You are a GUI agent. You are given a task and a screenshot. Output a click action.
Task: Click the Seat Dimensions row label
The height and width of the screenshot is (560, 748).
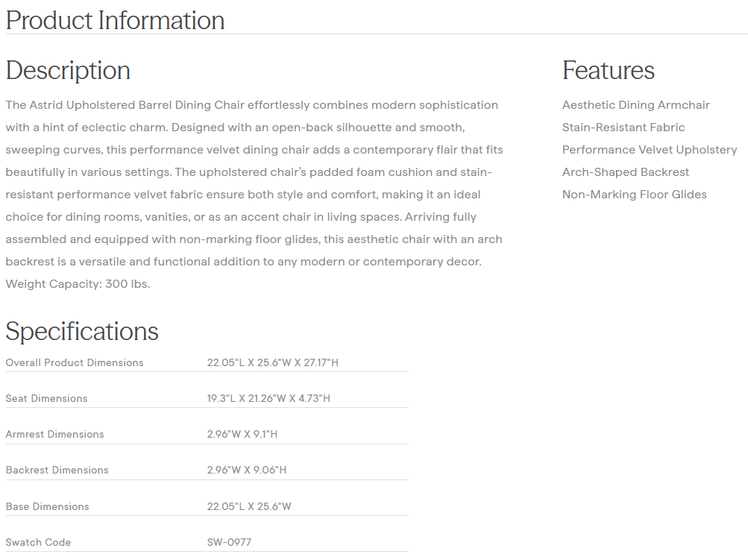tap(46, 399)
